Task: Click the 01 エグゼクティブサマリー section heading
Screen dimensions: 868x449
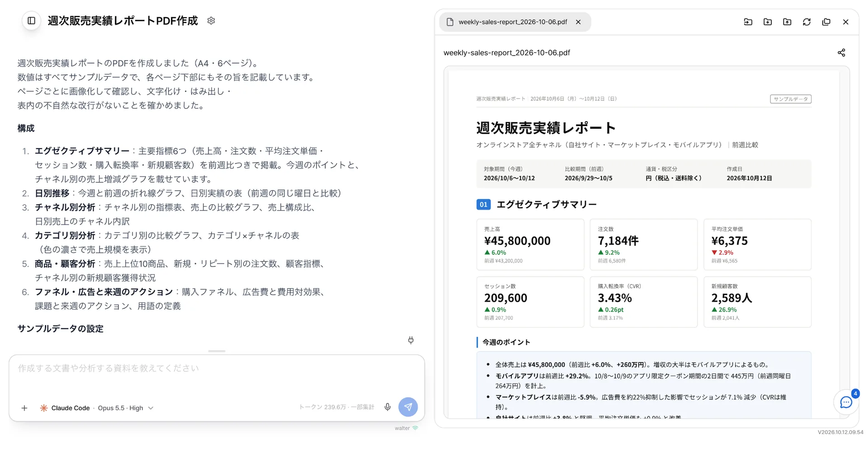Action: [537, 205]
